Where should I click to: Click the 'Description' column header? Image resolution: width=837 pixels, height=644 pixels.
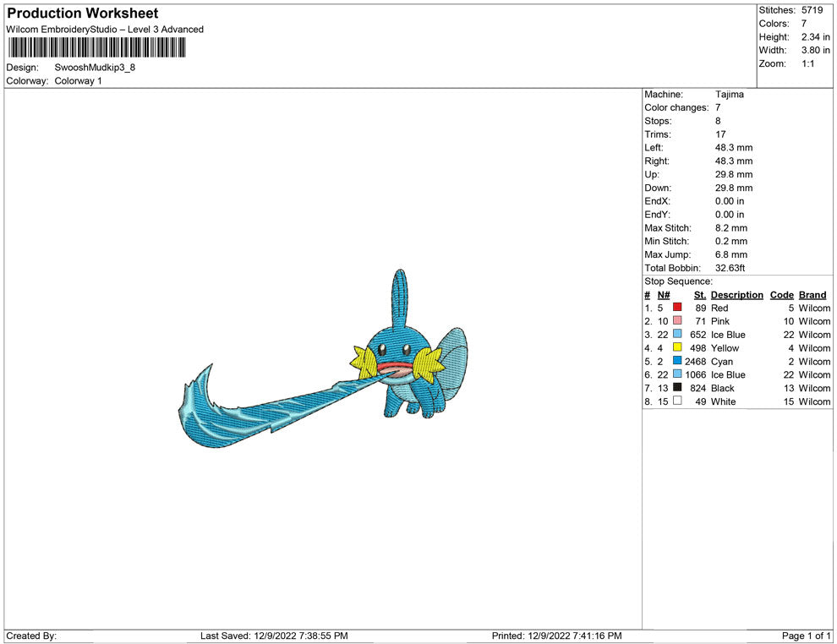pos(737,295)
